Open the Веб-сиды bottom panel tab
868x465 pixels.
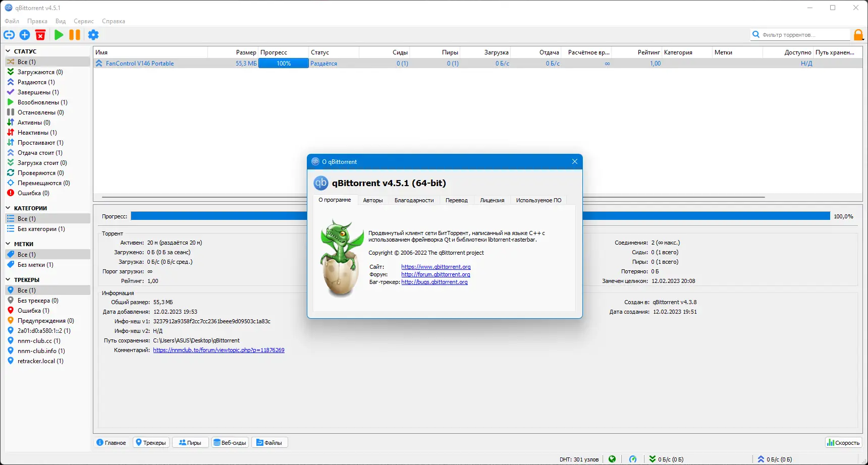230,443
